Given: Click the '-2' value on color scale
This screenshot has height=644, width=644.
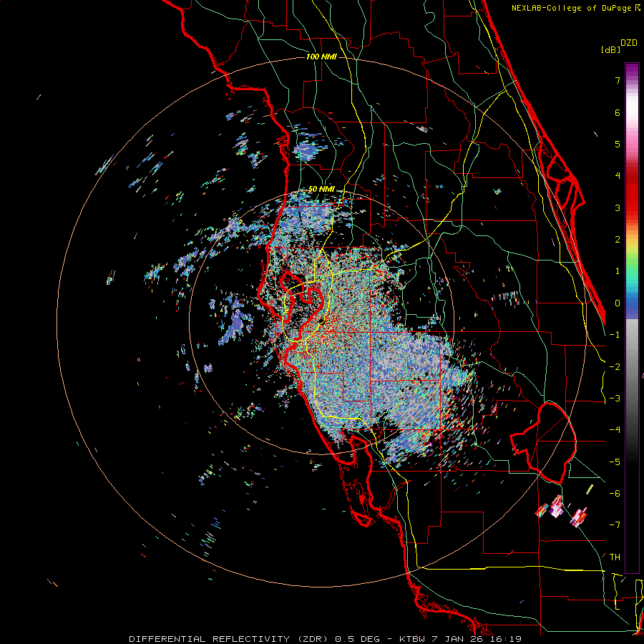Looking at the screenshot, I should tap(615, 366).
